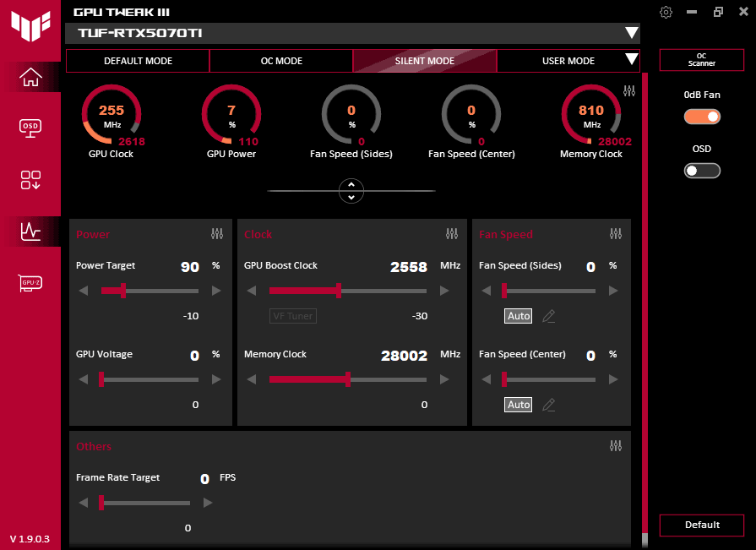The image size is (756, 550).
Task: Select the Silent Mode tab
Action: 425,61
